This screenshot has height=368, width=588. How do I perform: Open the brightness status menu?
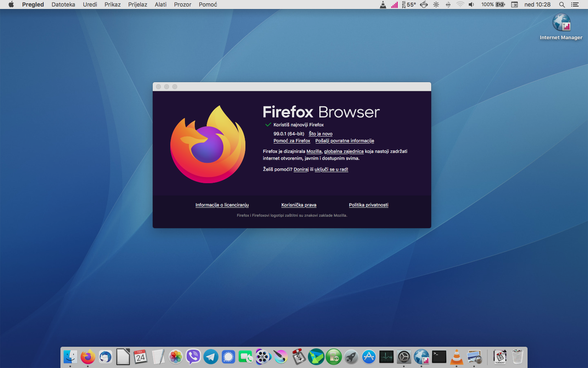tap(436, 5)
